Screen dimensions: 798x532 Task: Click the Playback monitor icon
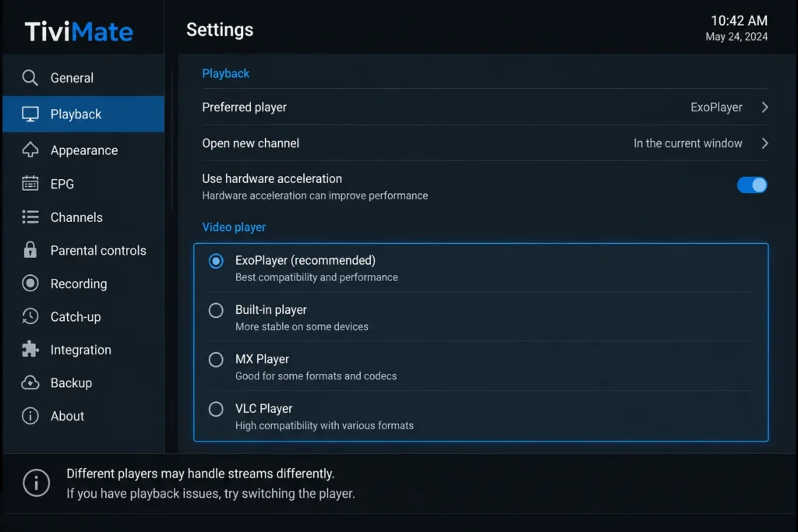click(x=30, y=114)
